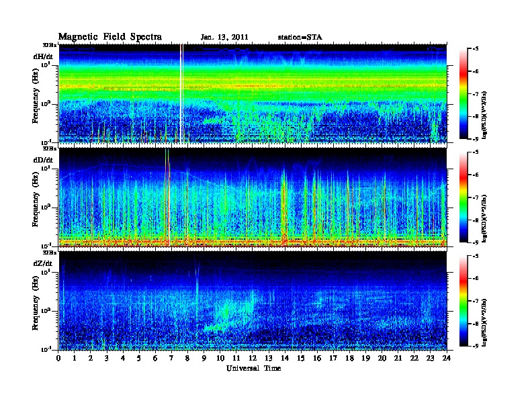Click hour tick label "7" on time axis
Image resolution: width=532 pixels, height=411 pixels.
(x=172, y=359)
